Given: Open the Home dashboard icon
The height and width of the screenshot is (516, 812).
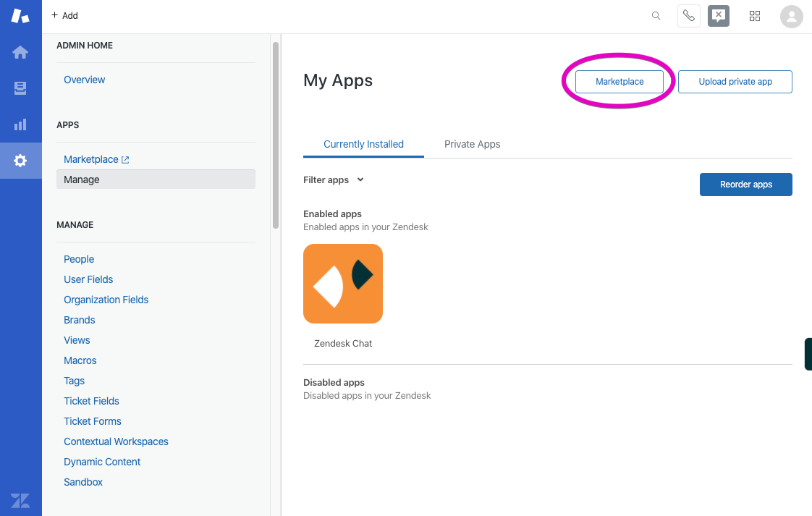Looking at the screenshot, I should coord(20,52).
